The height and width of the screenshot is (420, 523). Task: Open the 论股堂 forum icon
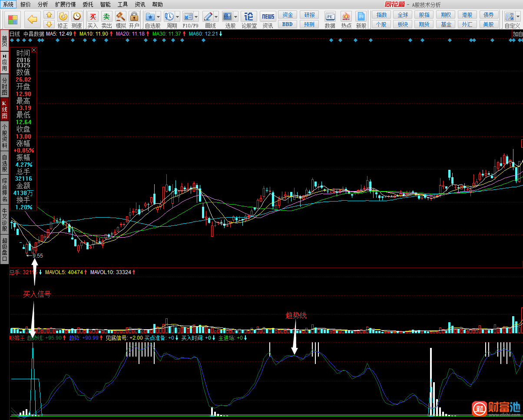tap(249, 20)
